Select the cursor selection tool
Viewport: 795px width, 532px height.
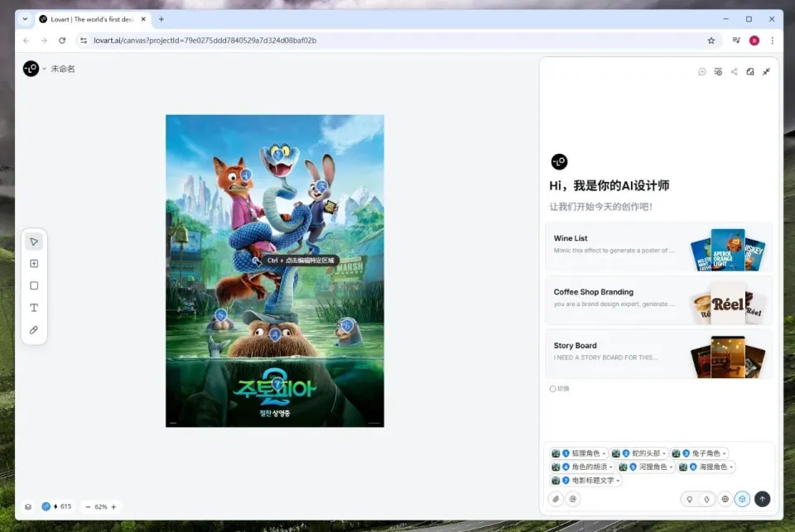(34, 242)
